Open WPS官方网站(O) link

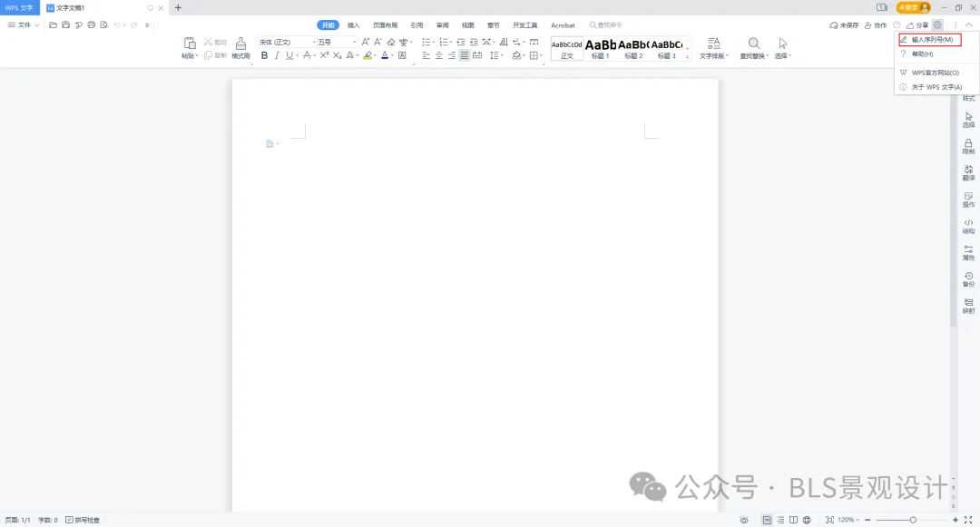(x=936, y=73)
